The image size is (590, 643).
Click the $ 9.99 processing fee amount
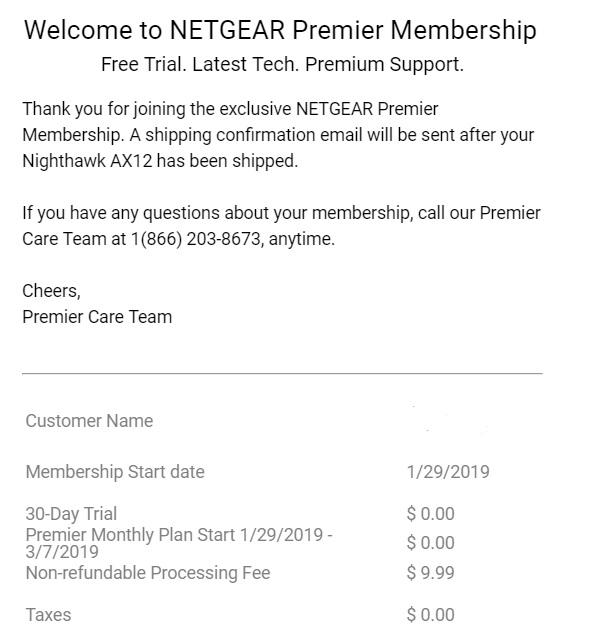(430, 573)
